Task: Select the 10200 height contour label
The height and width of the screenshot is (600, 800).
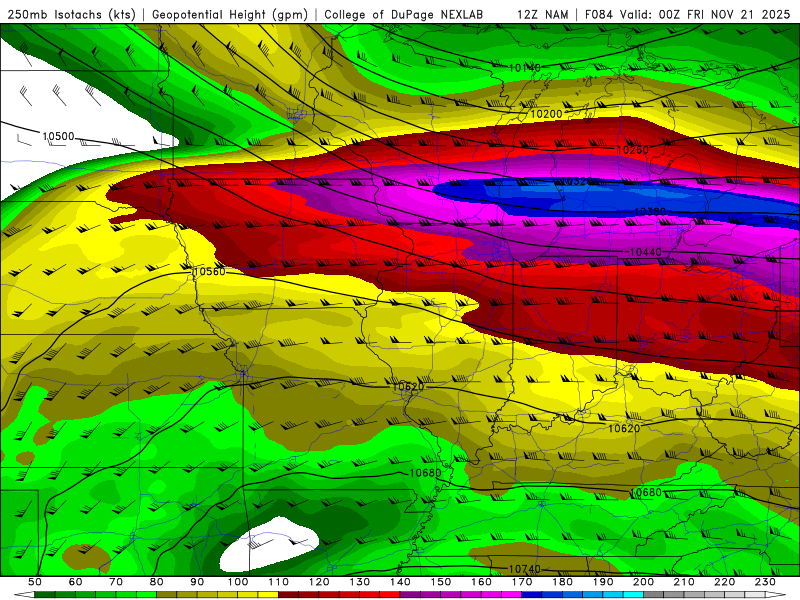Action: (x=546, y=114)
